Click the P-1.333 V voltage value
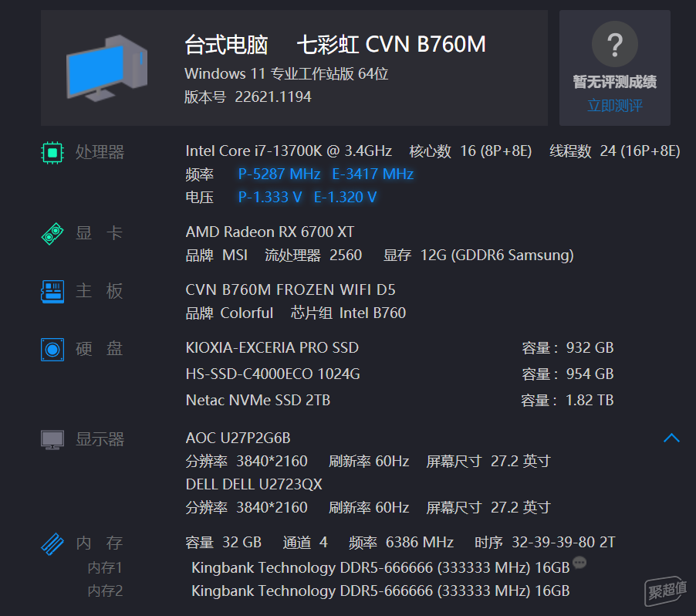 coord(270,197)
